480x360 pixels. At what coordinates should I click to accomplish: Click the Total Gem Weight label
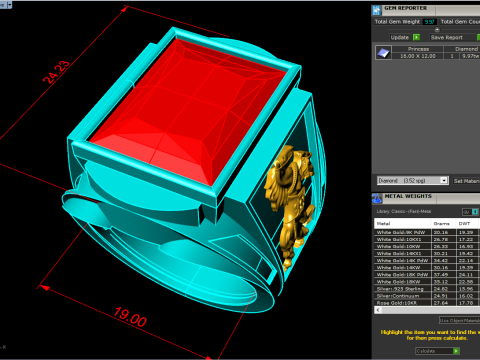pyautogui.click(x=397, y=22)
